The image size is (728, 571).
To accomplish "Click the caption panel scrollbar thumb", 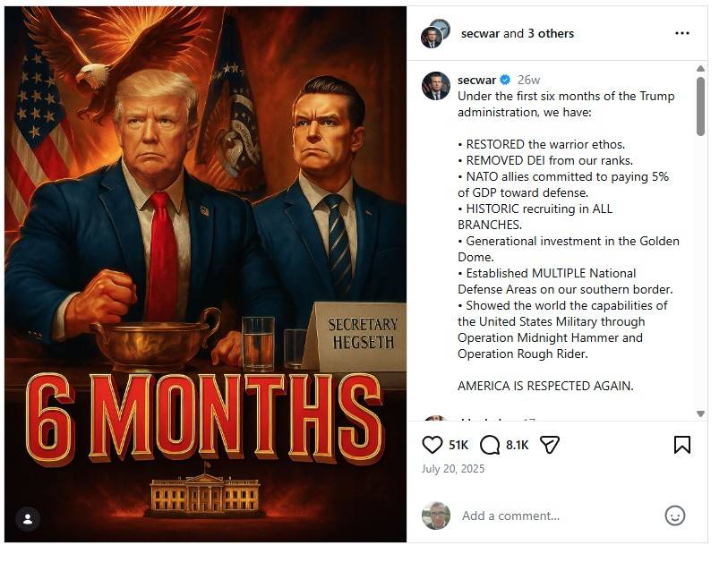I will click(x=700, y=106).
